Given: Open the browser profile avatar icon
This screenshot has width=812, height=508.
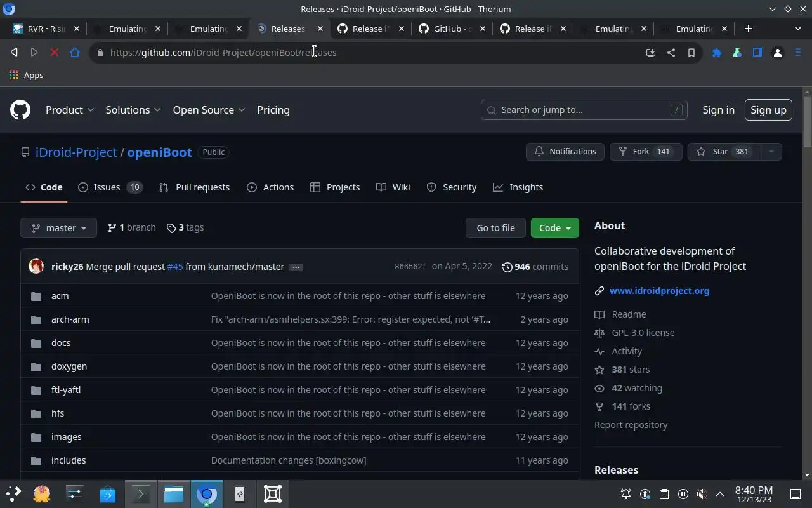Looking at the screenshot, I should click(778, 53).
